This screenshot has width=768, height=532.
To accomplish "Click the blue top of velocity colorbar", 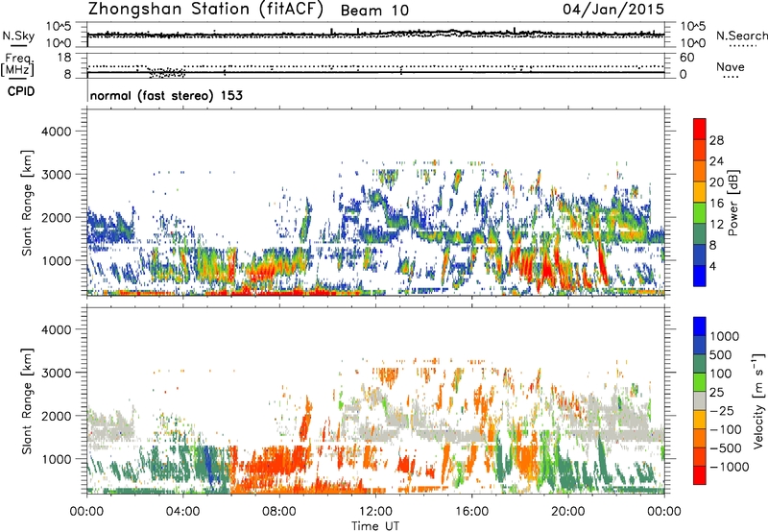I will pyautogui.click(x=700, y=326).
